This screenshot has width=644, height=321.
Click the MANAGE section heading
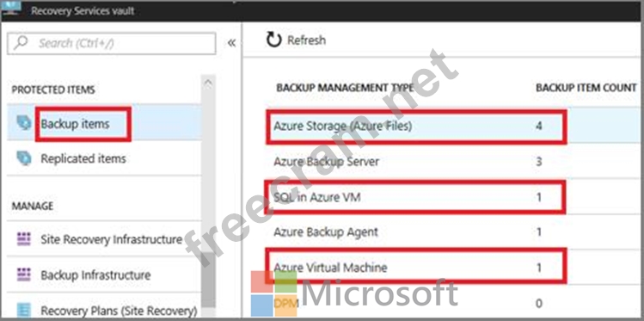pyautogui.click(x=33, y=206)
